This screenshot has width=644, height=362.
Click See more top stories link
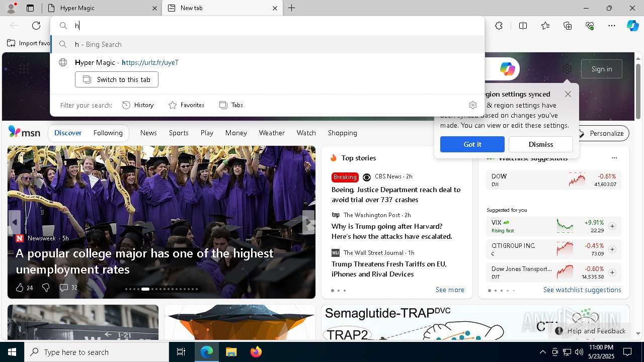click(x=450, y=290)
